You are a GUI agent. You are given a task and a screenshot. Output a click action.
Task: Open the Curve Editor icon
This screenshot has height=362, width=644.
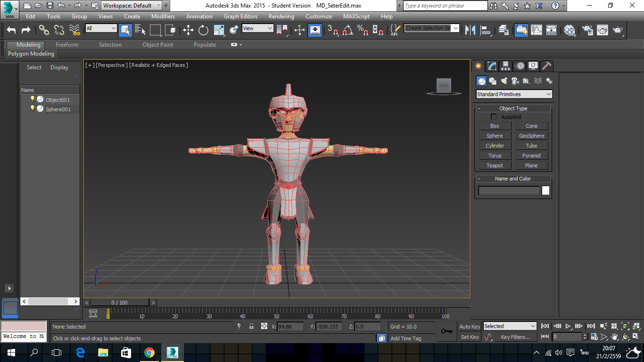pos(537,30)
